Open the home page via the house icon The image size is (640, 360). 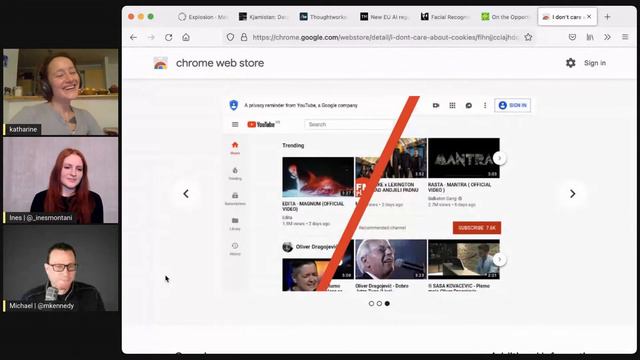186,37
